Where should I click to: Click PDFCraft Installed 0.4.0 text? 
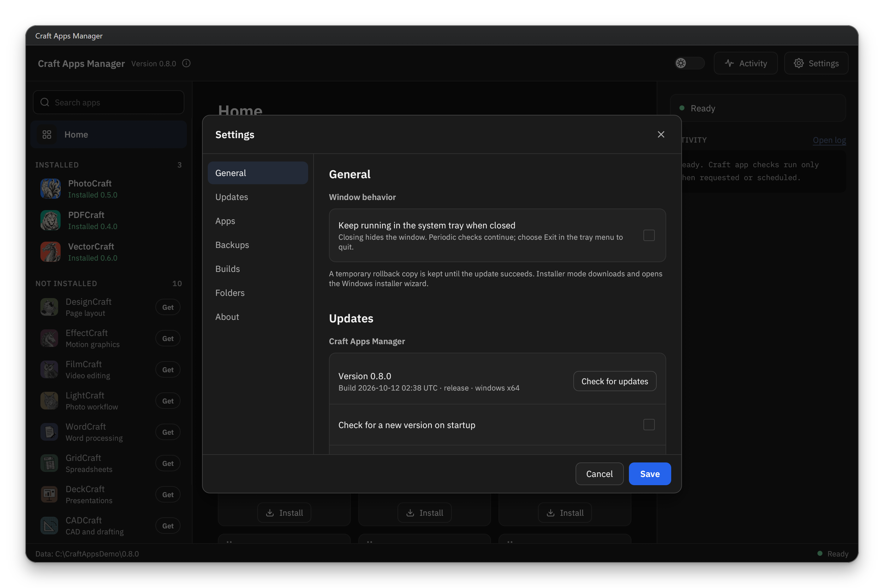93,226
